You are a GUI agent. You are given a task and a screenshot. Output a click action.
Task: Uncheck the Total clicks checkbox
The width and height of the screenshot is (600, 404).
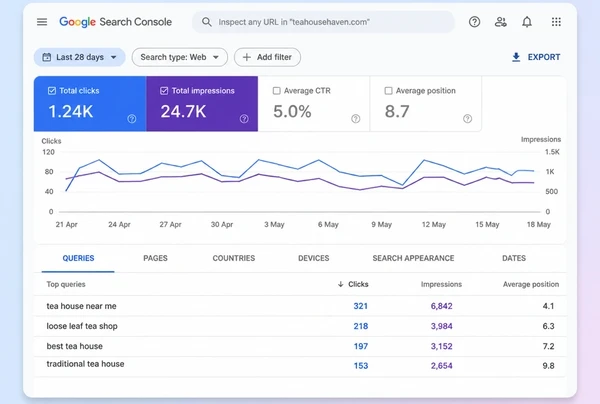[x=52, y=91]
